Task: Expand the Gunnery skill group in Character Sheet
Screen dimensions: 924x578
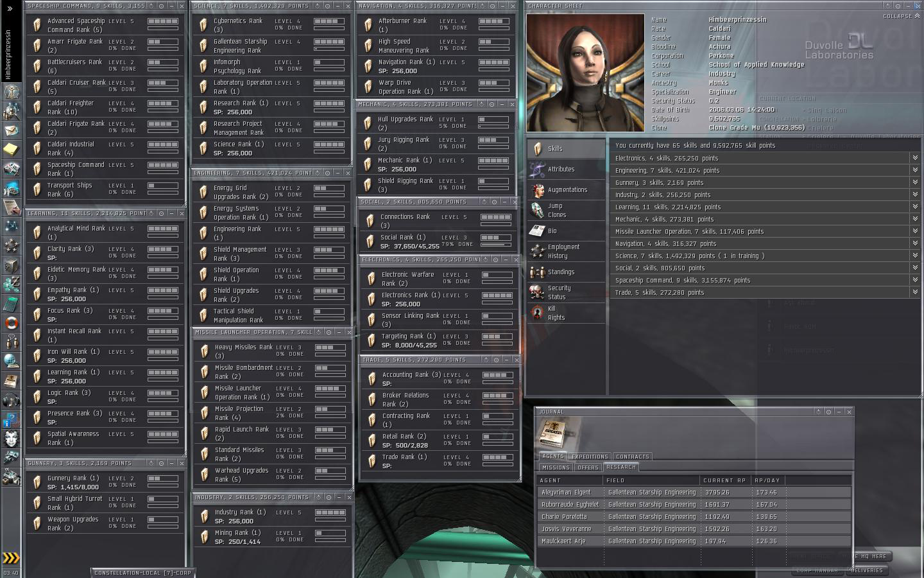Action: (x=915, y=182)
